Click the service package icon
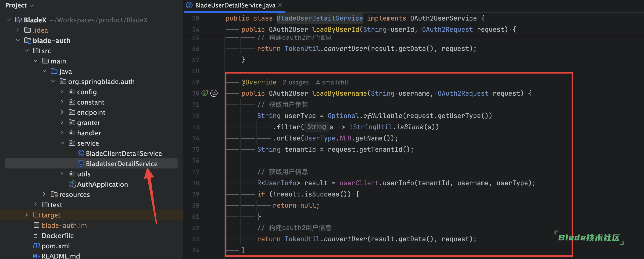Screen dimensions: 644x259 (x=72, y=143)
